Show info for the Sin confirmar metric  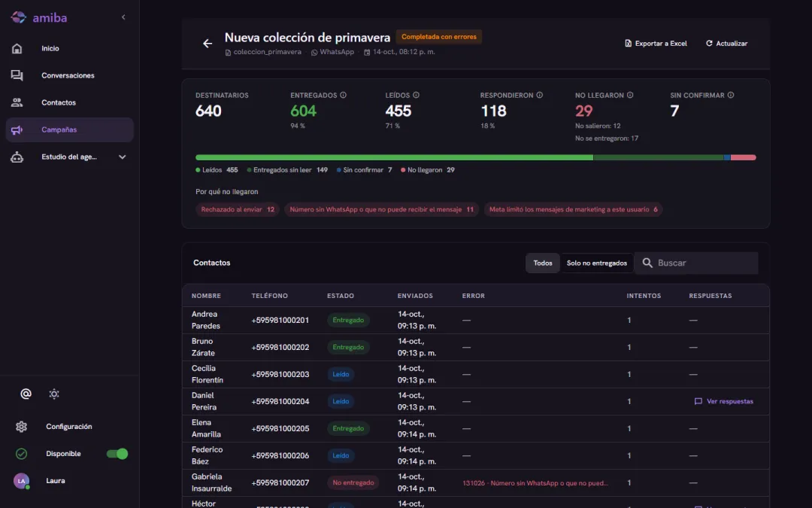coord(731,96)
